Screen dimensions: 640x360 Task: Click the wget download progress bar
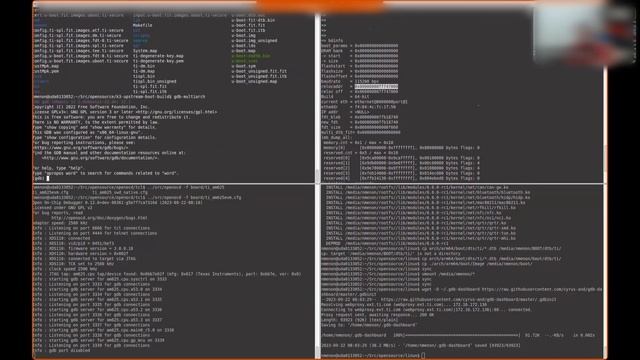point(462,336)
